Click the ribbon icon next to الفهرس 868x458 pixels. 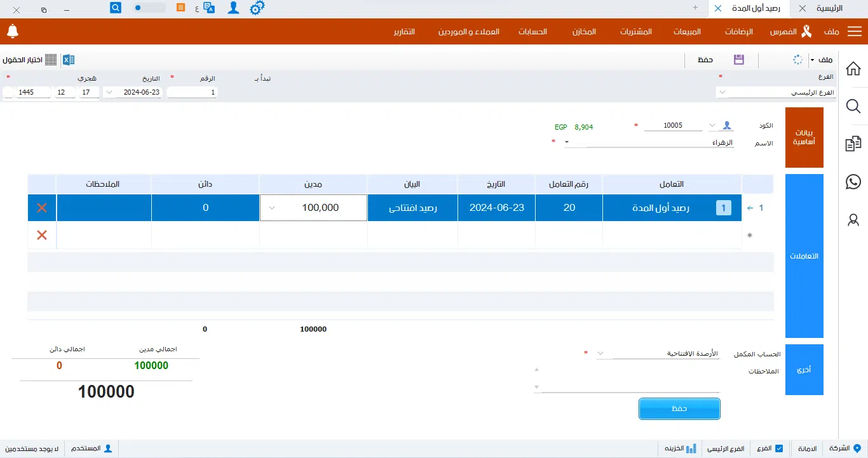click(x=806, y=31)
